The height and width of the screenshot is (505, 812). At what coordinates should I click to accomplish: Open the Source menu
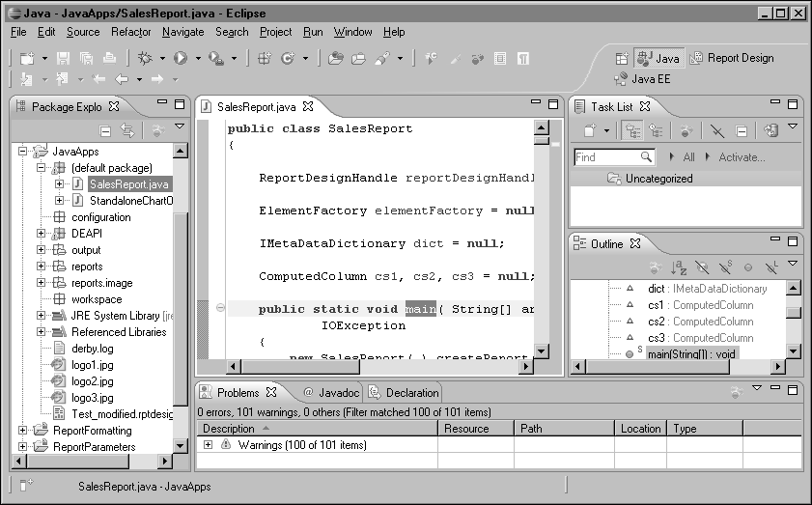[x=83, y=32]
